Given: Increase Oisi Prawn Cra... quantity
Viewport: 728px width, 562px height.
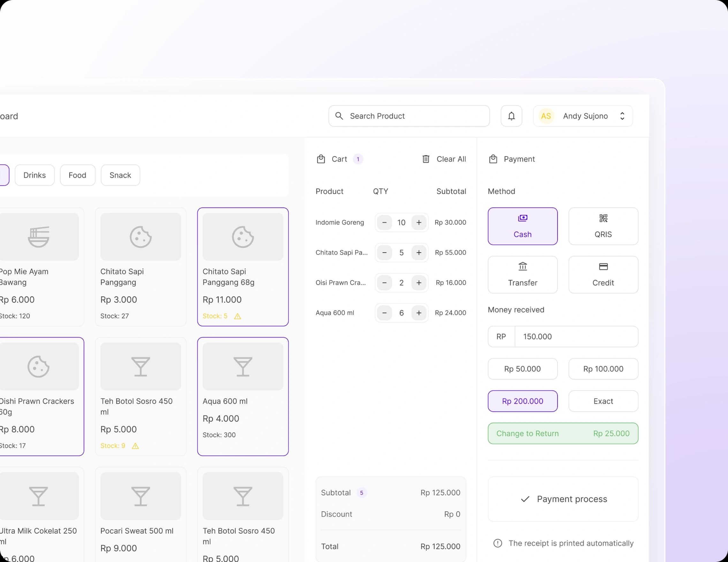Looking at the screenshot, I should 419,283.
